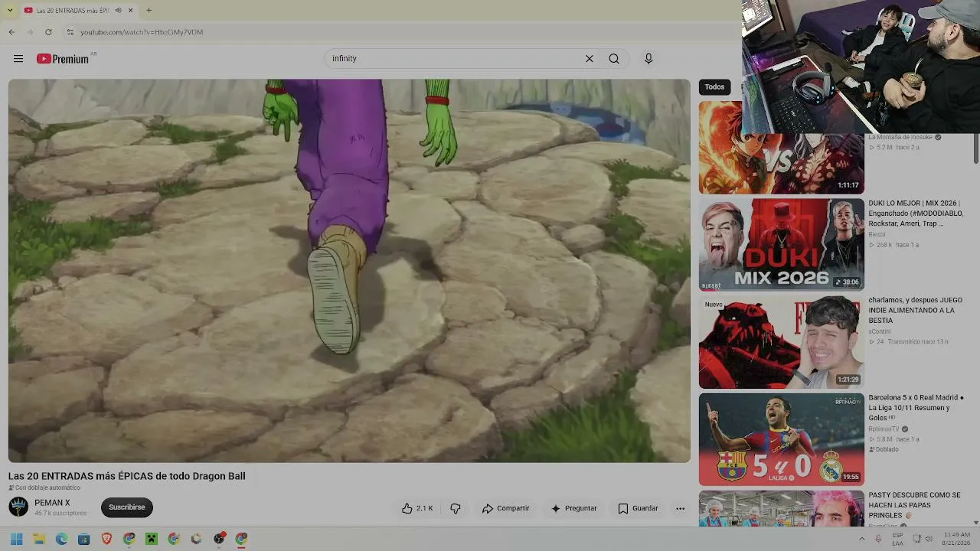Click the youtube.com address bar
This screenshot has height=551, width=980.
click(398, 32)
